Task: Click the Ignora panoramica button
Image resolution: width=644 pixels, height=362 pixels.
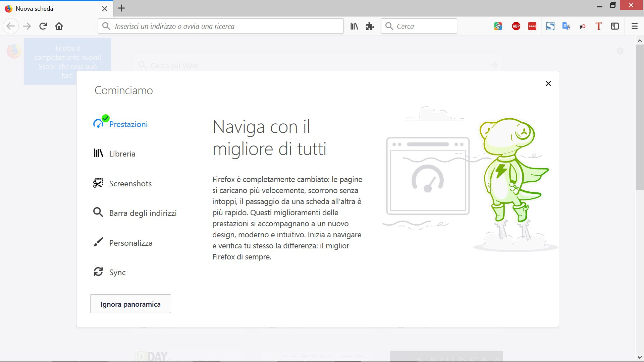Action: 130,304
